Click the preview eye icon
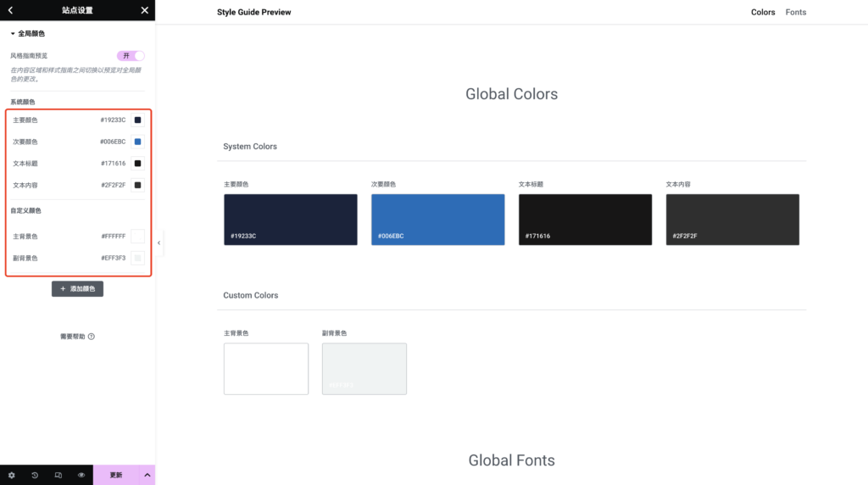Image resolution: width=868 pixels, height=485 pixels. (x=81, y=475)
